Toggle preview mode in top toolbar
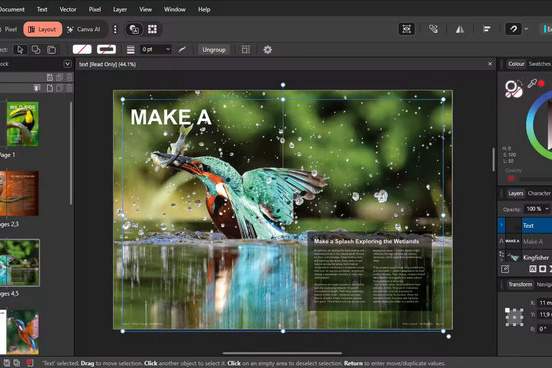 coord(406,29)
